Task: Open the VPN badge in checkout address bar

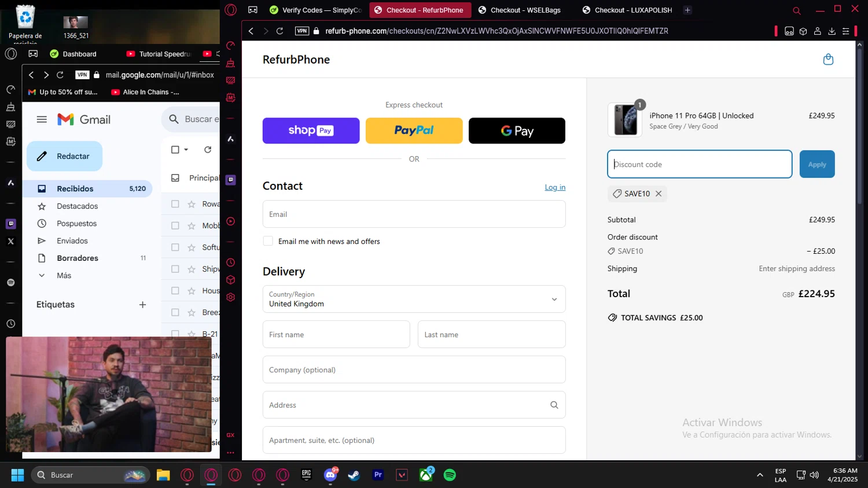Action: [302, 31]
